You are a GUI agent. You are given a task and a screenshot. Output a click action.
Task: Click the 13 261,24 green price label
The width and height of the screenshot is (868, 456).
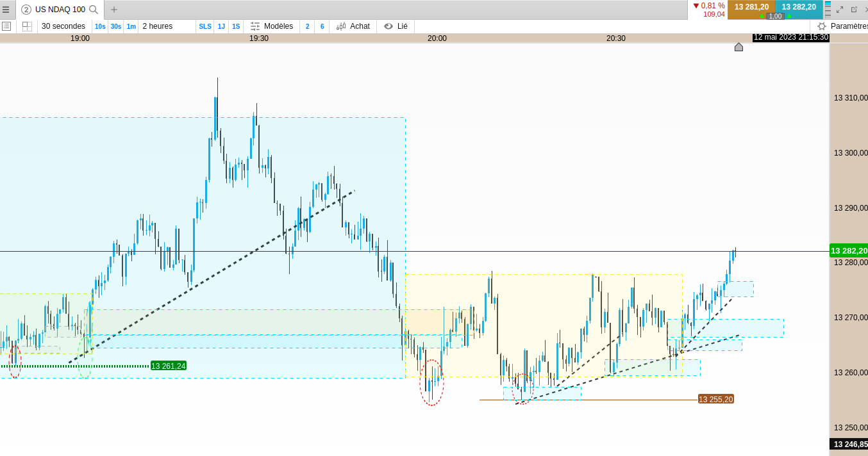[169, 366]
